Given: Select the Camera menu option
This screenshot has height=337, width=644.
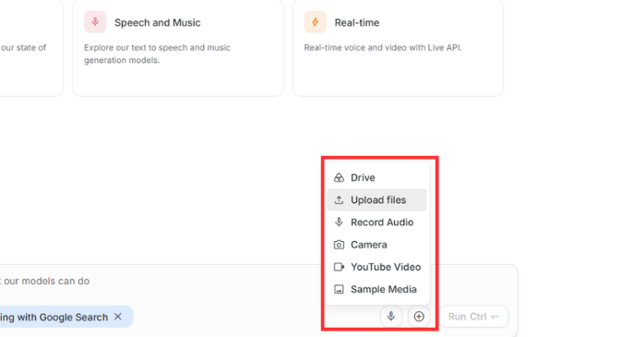Looking at the screenshot, I should [376, 245].
